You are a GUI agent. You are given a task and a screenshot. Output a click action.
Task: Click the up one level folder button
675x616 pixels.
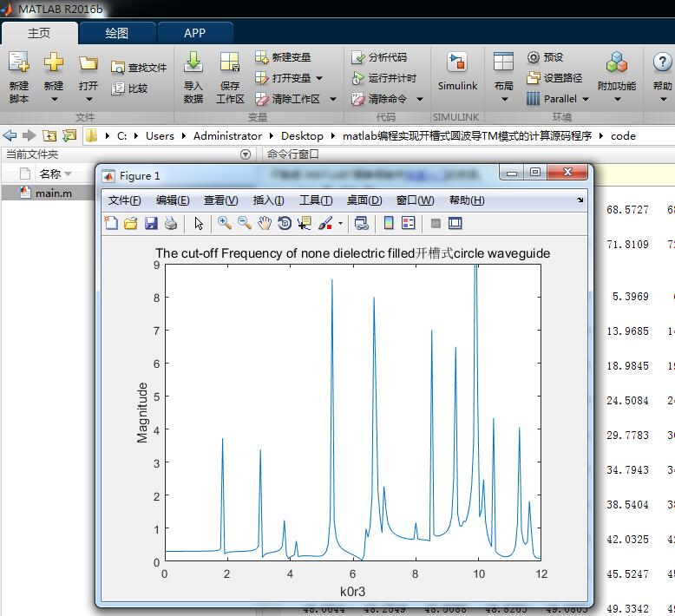click(49, 136)
